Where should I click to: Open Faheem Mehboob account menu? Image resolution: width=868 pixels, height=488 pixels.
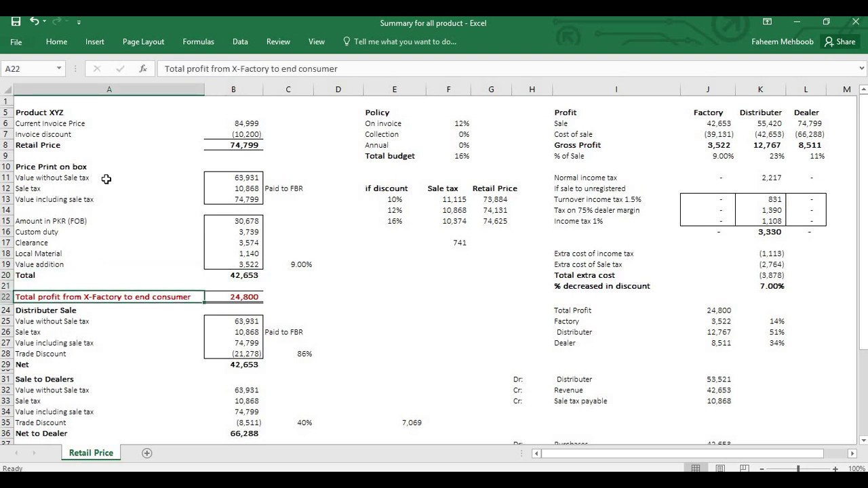(782, 41)
